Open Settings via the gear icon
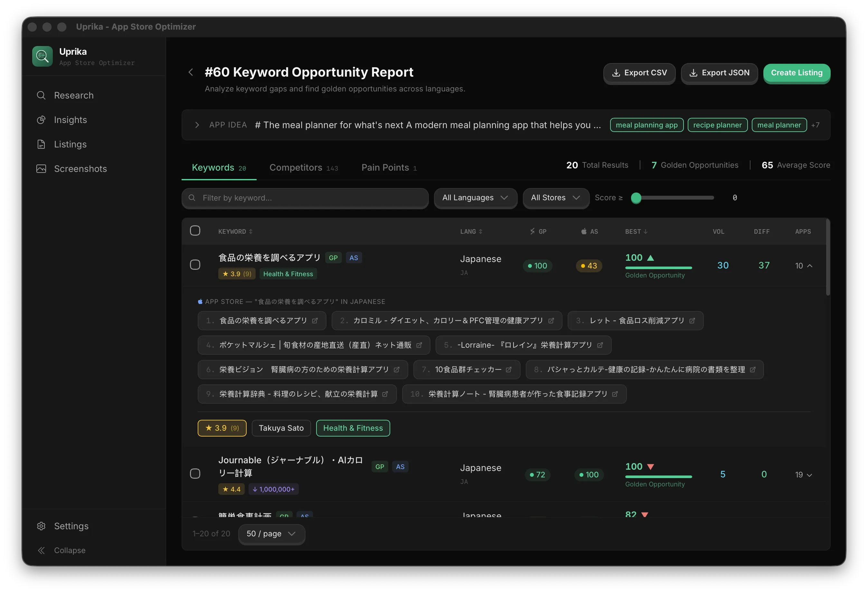Screen dimensions: 868x593 tap(41, 526)
